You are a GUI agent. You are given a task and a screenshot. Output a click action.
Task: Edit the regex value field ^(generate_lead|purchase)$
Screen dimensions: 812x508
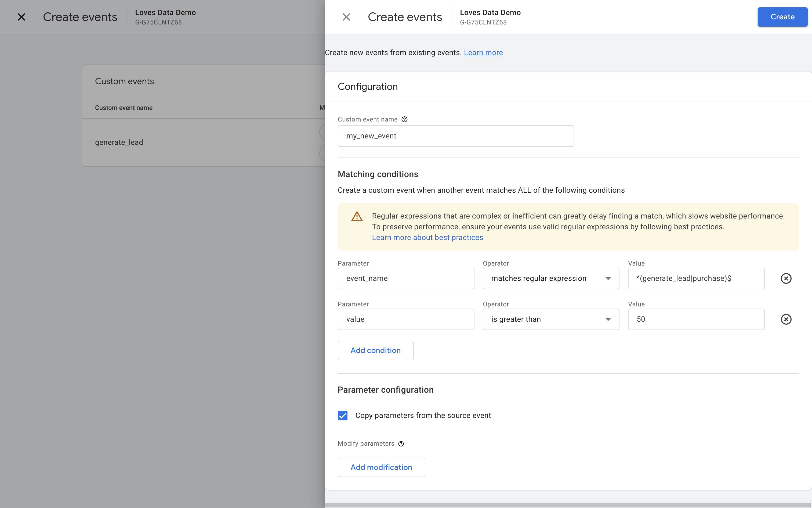click(x=696, y=278)
